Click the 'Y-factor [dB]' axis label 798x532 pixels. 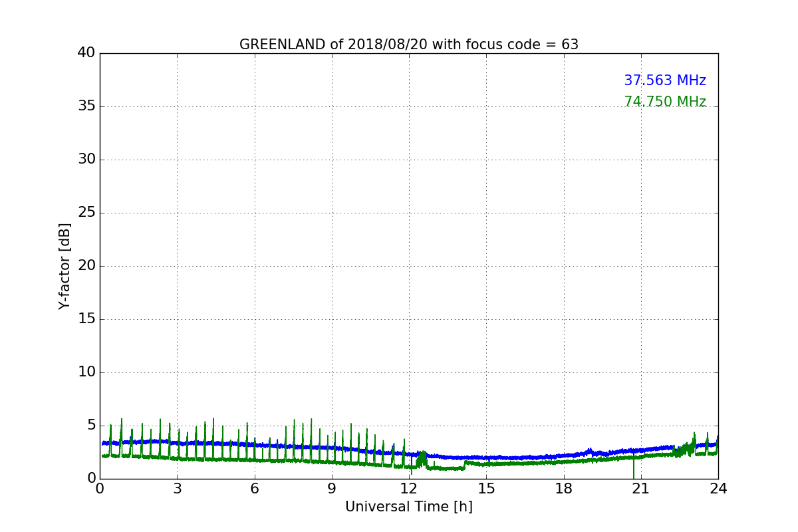(65, 266)
